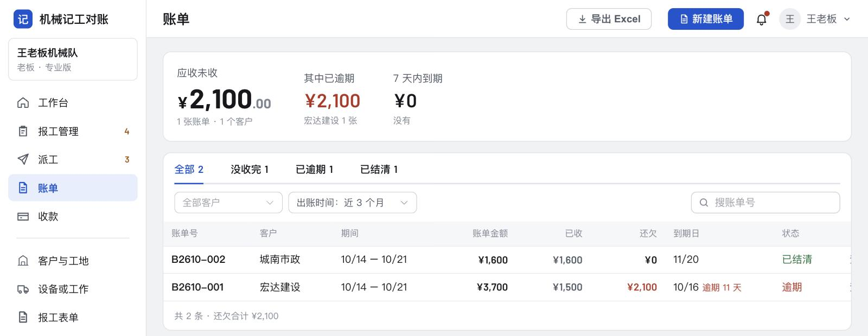The image size is (868, 336).
Task: Click the ¥0 owed amount in B2610-002 row
Action: click(651, 260)
